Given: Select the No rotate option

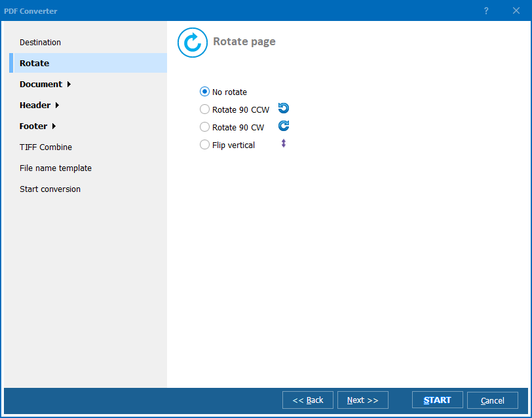Looking at the screenshot, I should (x=204, y=92).
